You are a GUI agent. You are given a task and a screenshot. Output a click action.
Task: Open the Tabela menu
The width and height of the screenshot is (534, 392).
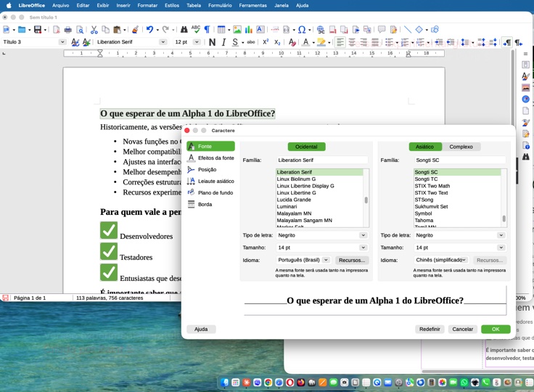click(194, 6)
